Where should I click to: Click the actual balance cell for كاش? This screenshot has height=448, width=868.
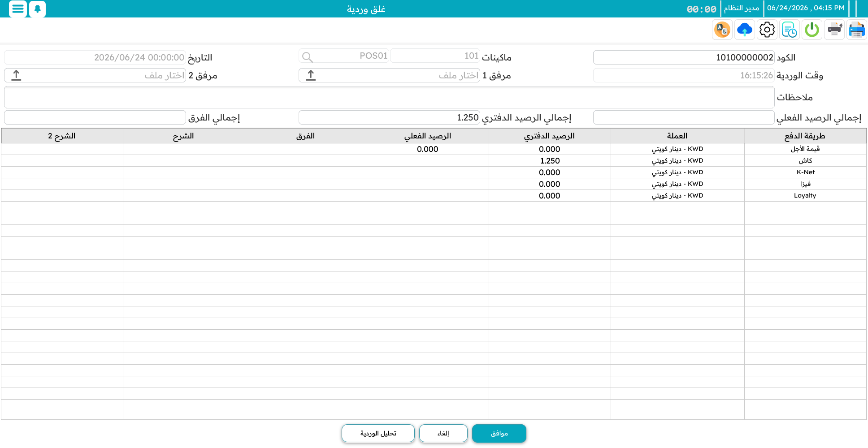click(x=428, y=161)
